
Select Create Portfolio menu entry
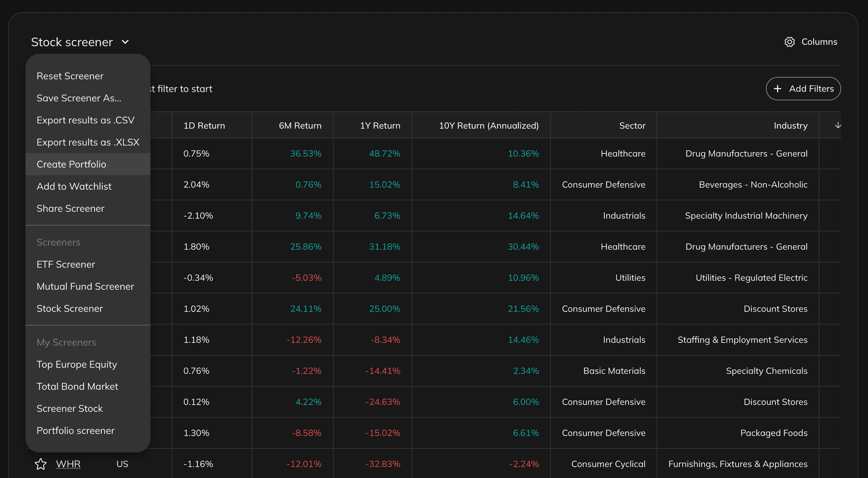[71, 164]
